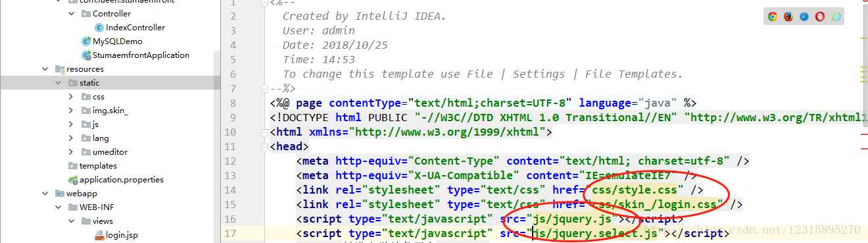868x243 pixels.
Task: Click the StumaemfrontApplication class icon
Action: pyautogui.click(x=86, y=55)
